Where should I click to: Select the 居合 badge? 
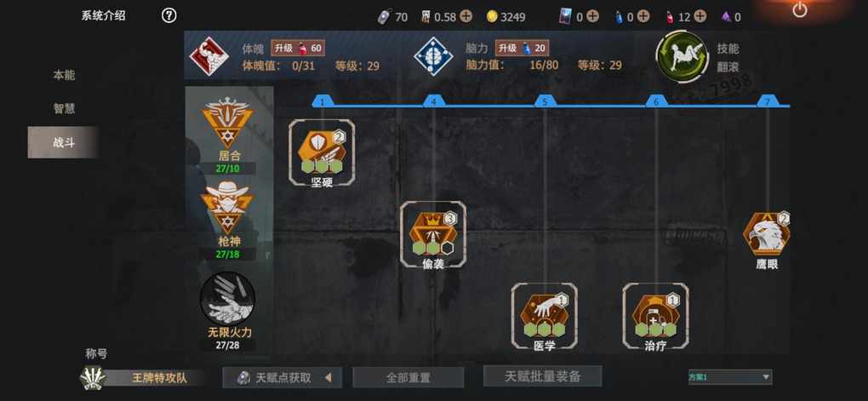point(228,124)
